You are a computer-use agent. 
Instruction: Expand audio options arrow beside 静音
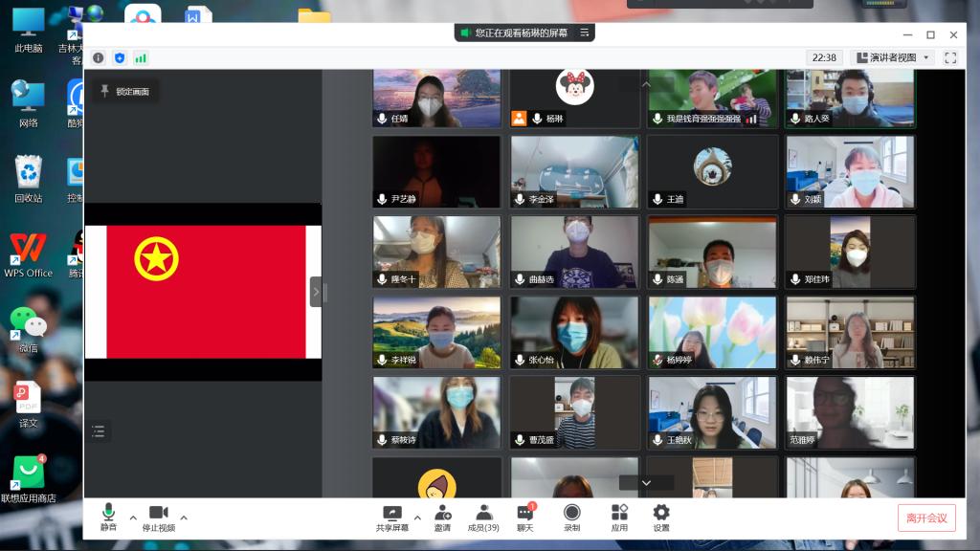133,518
